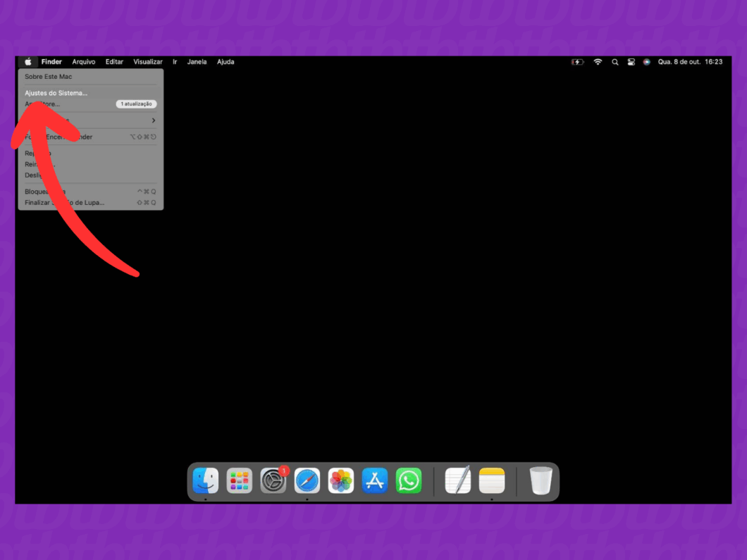This screenshot has height=560, width=747.
Task: Open Launchpad from the Dock
Action: click(239, 480)
